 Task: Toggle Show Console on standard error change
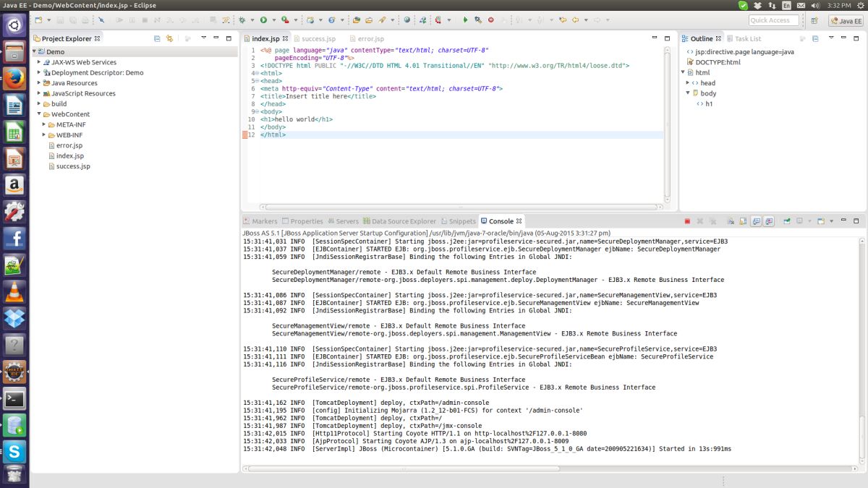pyautogui.click(x=768, y=221)
